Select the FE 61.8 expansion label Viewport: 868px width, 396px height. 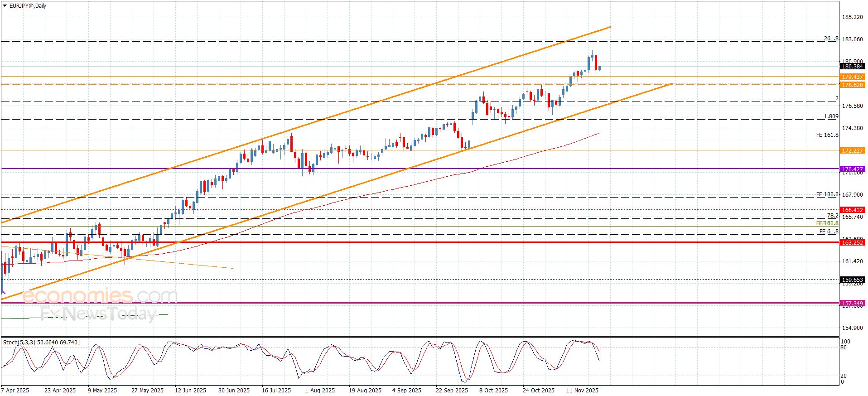click(x=829, y=232)
